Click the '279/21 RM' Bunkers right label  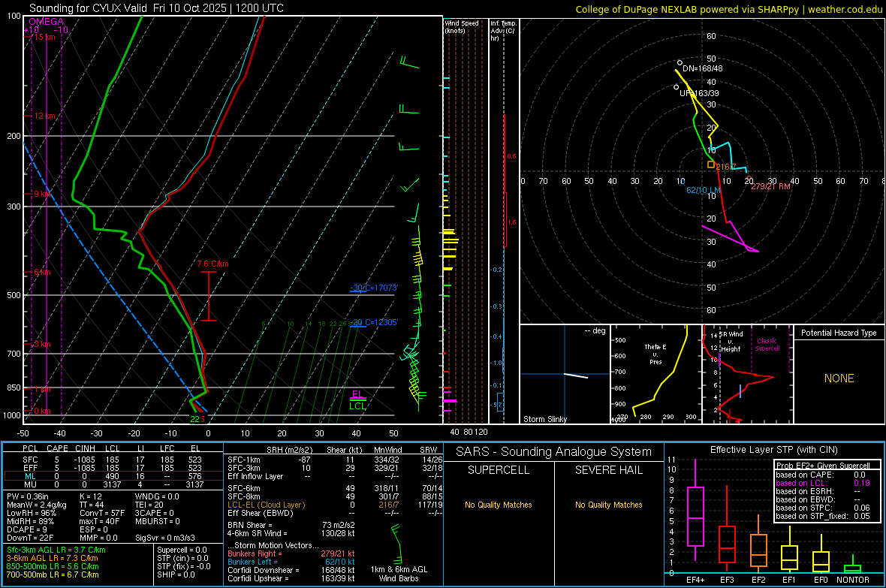click(x=770, y=186)
